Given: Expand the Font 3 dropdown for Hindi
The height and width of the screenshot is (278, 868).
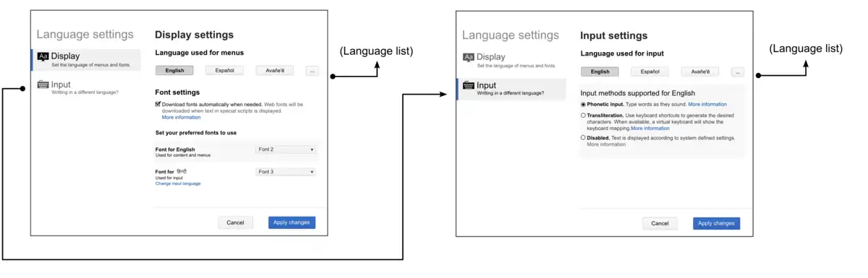Looking at the screenshot, I should 286,172.
